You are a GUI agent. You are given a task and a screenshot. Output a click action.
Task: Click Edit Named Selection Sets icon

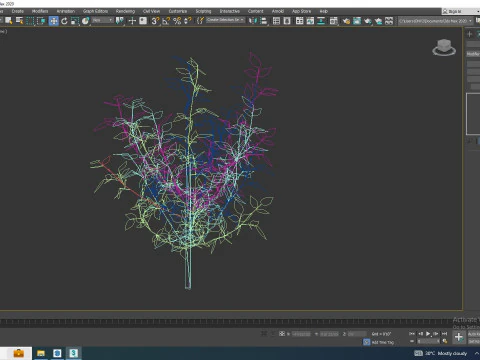click(x=200, y=21)
